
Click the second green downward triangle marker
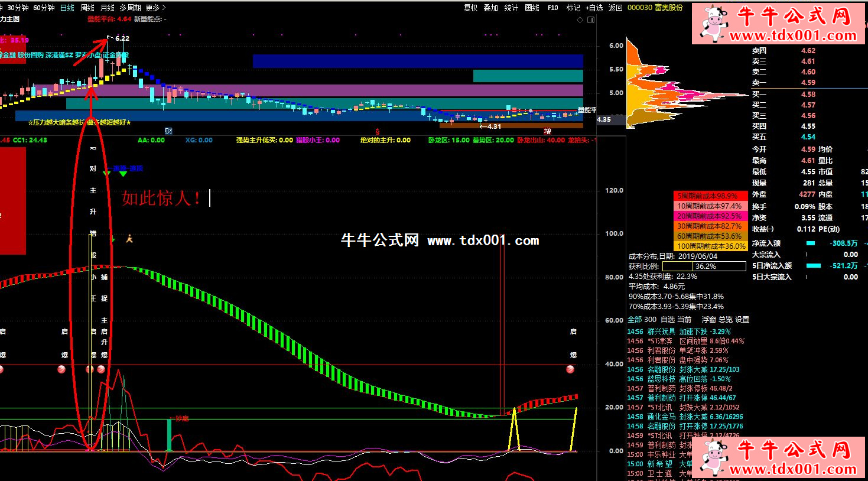[123, 173]
